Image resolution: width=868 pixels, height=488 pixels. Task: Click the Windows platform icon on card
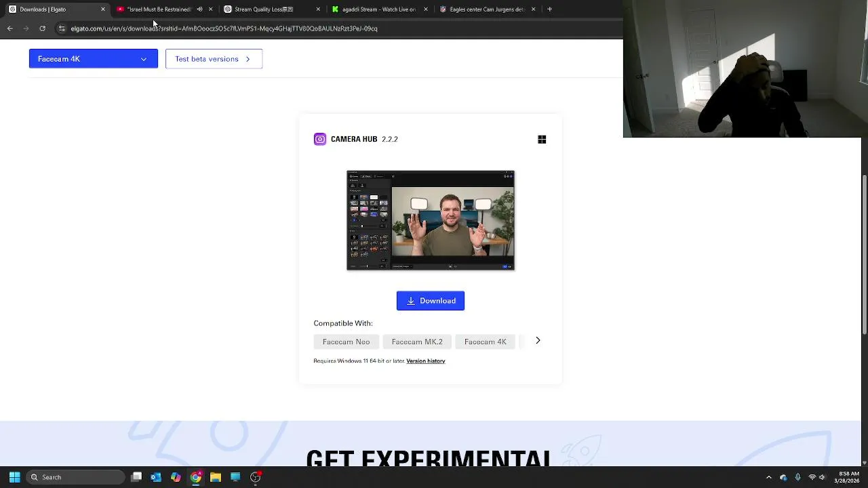click(542, 140)
